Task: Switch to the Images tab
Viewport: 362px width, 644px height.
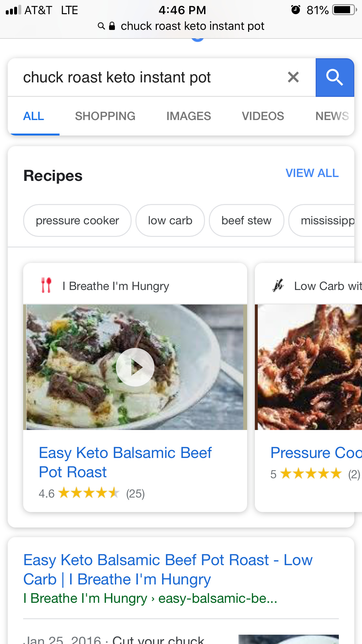Action: click(189, 116)
